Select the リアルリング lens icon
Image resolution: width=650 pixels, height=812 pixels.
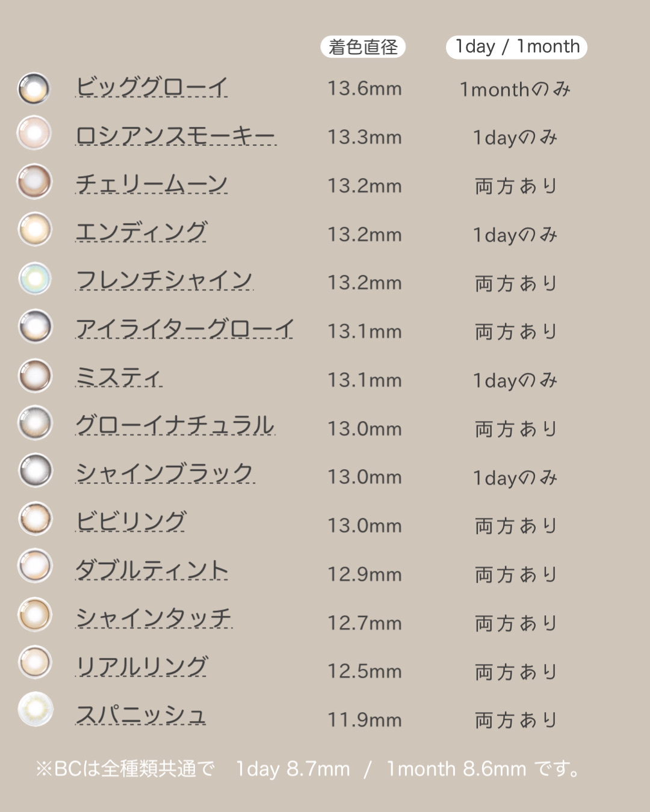pyautogui.click(x=35, y=662)
